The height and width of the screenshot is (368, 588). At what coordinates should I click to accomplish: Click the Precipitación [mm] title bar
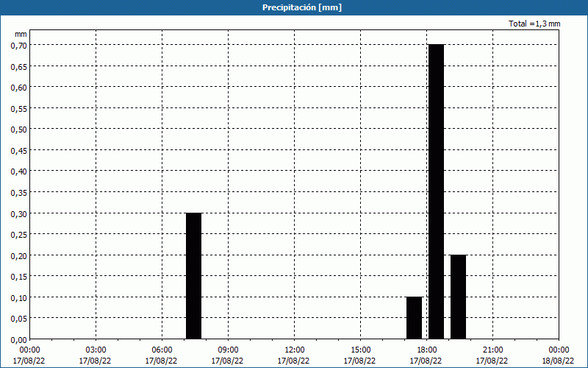(294, 7)
